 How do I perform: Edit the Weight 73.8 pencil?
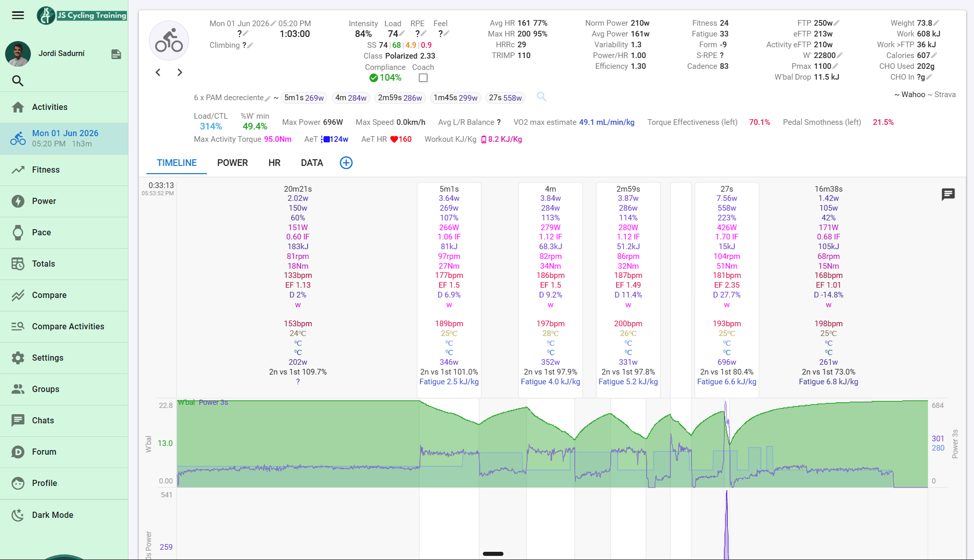pyautogui.click(x=936, y=23)
